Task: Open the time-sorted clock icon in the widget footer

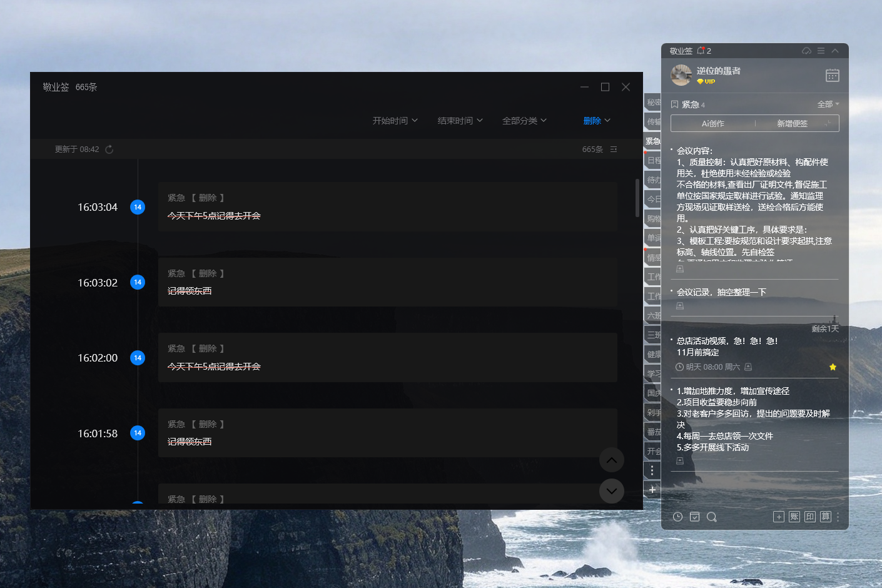Action: tap(677, 517)
